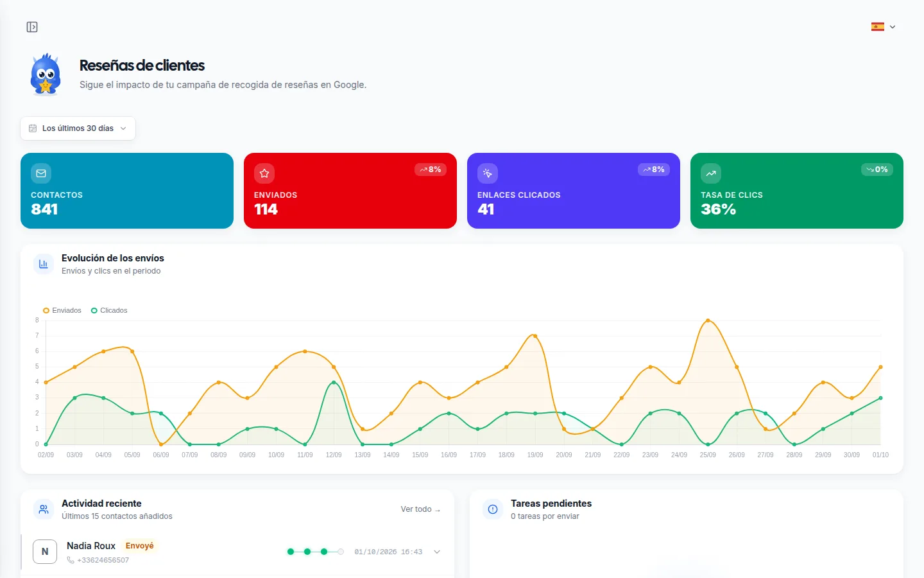The width and height of the screenshot is (924, 578).
Task: Click the star icon on Enviados card
Action: (264, 173)
